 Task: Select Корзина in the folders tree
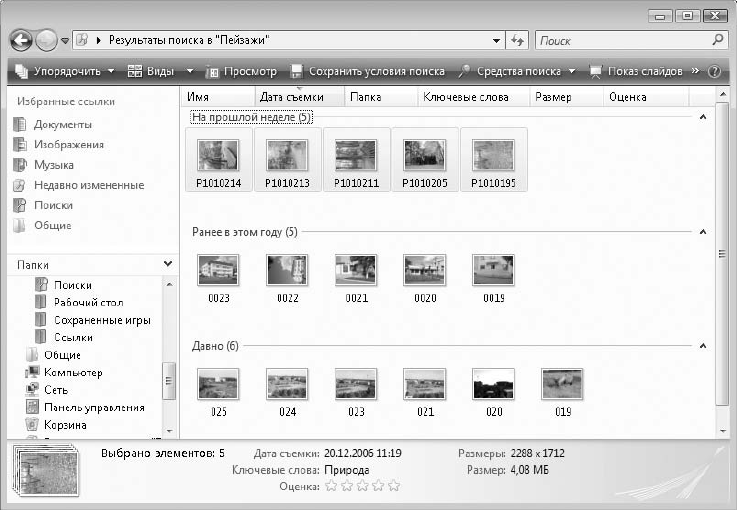(64, 425)
